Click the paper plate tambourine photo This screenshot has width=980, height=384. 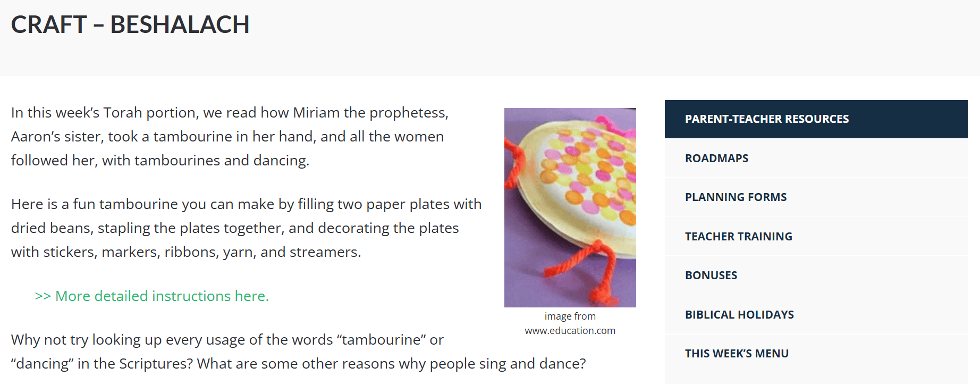pos(570,207)
